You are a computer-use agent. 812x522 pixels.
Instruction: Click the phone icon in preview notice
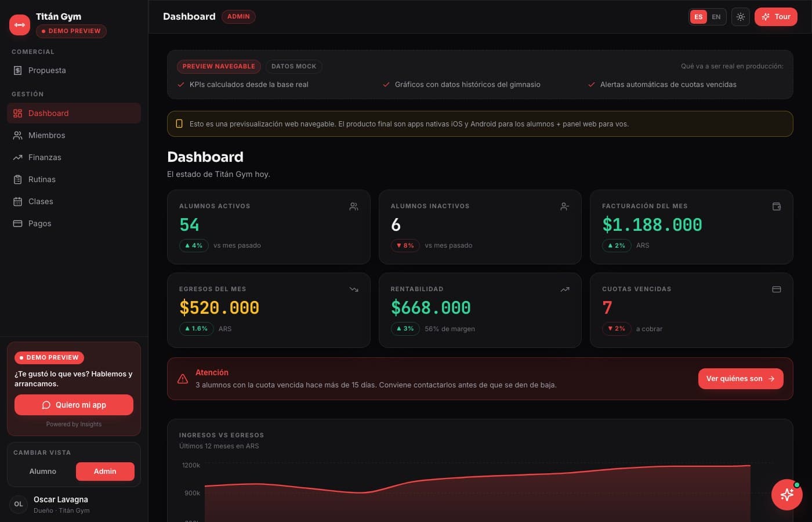(179, 124)
